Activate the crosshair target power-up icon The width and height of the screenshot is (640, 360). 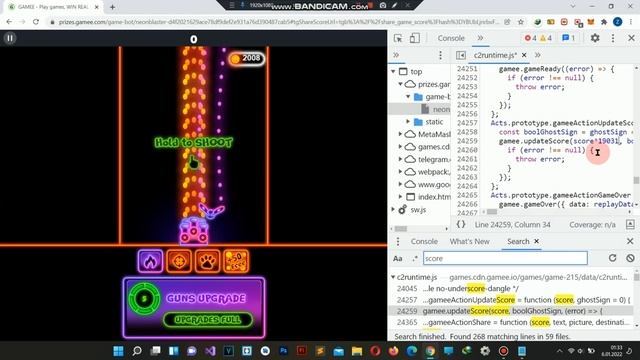click(179, 261)
